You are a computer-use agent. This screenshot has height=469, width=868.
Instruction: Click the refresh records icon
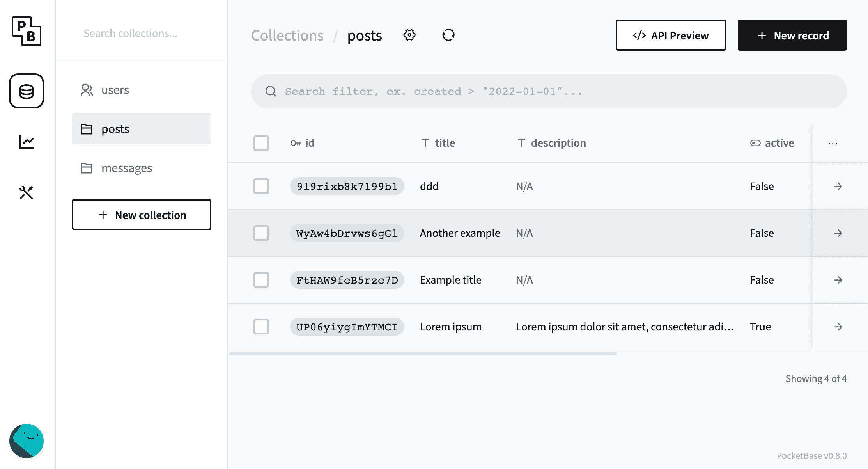pyautogui.click(x=448, y=35)
